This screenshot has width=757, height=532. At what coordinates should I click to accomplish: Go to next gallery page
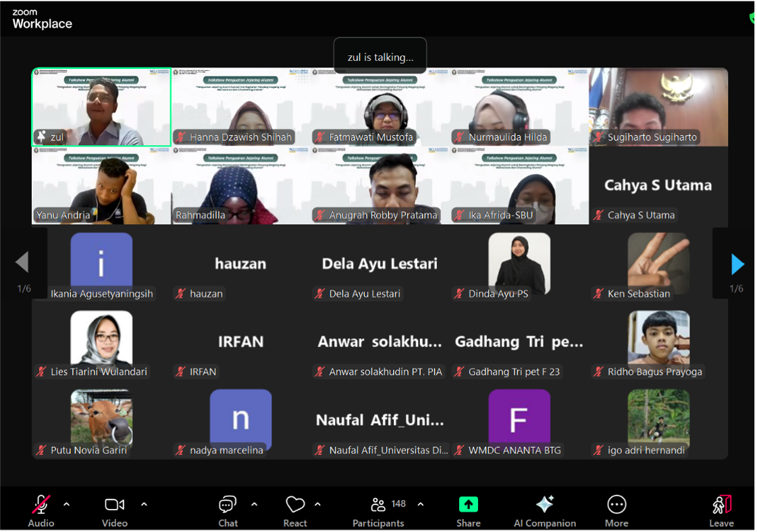click(x=737, y=264)
